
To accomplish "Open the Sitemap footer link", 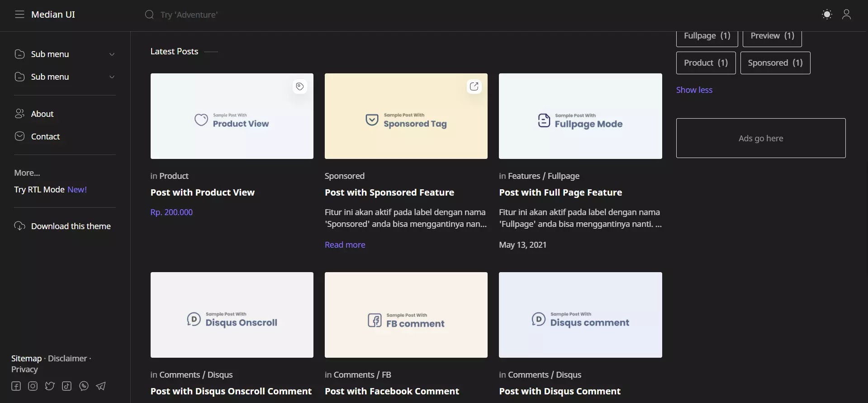I will 26,358.
